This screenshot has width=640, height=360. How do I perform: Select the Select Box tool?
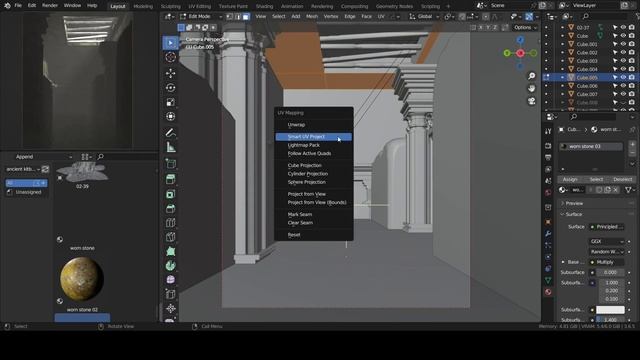click(171, 43)
